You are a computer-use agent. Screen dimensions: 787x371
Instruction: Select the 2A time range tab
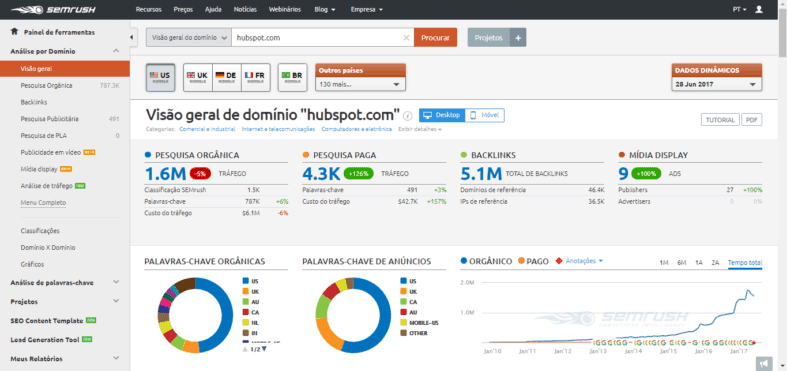(x=715, y=263)
